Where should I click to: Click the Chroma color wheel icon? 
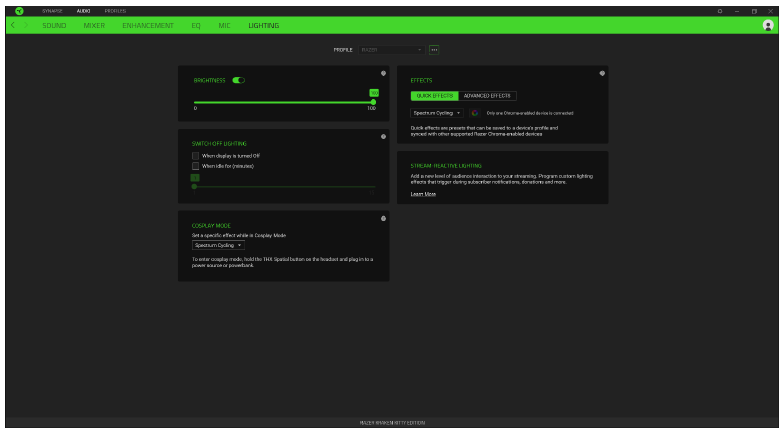pos(474,113)
